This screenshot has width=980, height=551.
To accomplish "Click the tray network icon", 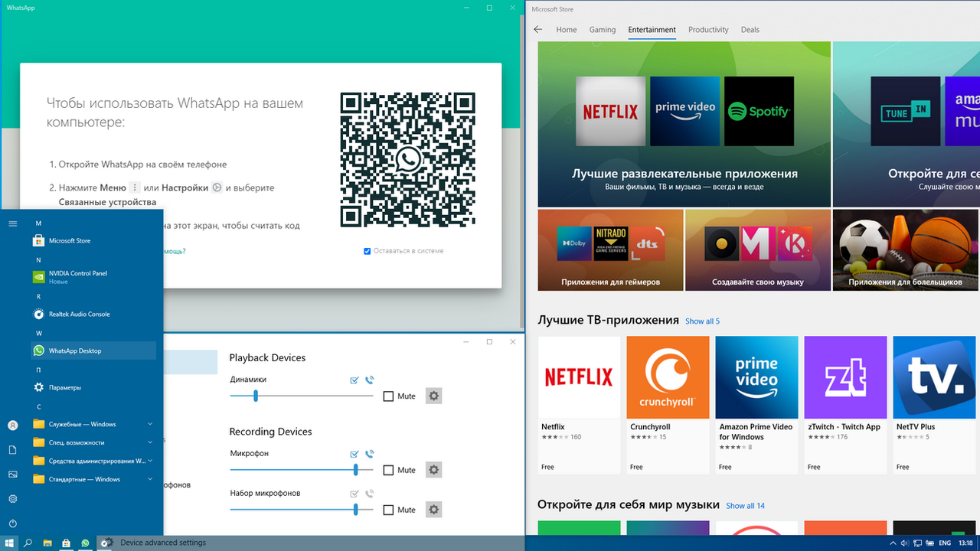I will [x=916, y=543].
